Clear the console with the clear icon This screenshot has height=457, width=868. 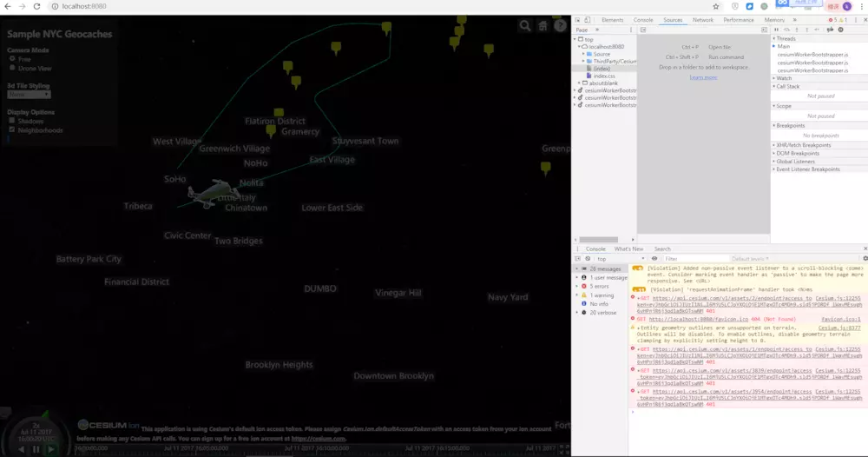click(588, 259)
